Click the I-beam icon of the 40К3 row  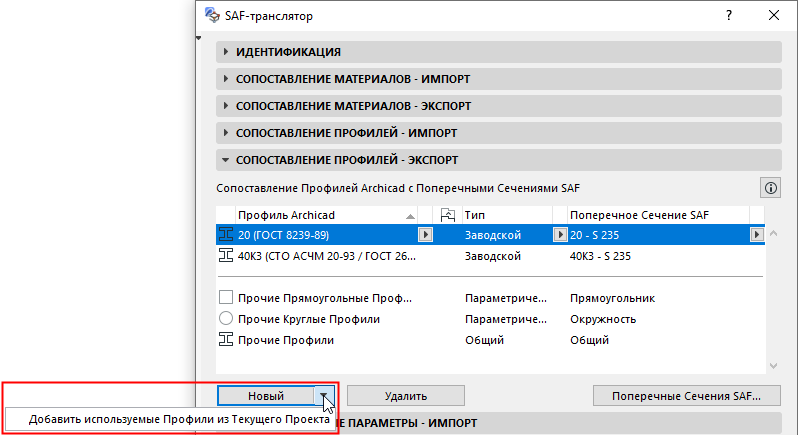click(225, 255)
